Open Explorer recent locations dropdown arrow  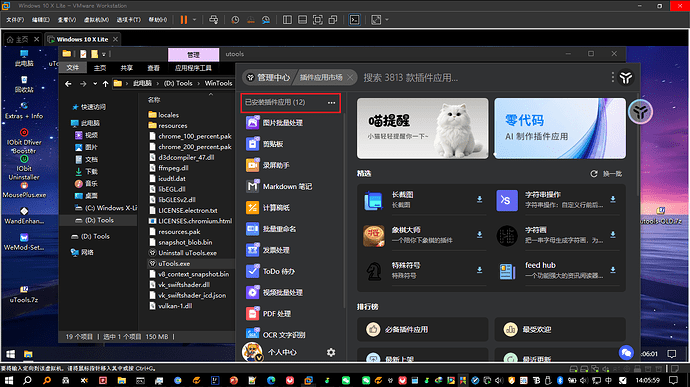[x=95, y=84]
